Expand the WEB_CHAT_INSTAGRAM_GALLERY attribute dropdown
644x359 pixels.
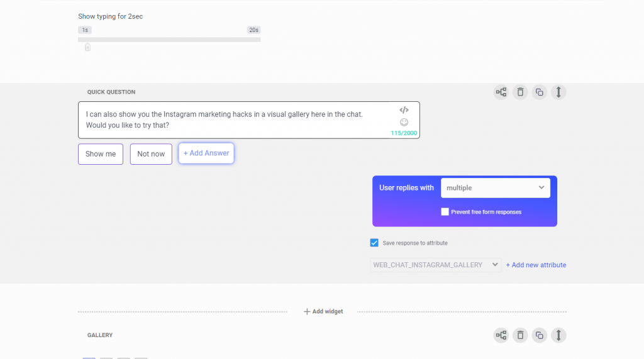(x=435, y=265)
